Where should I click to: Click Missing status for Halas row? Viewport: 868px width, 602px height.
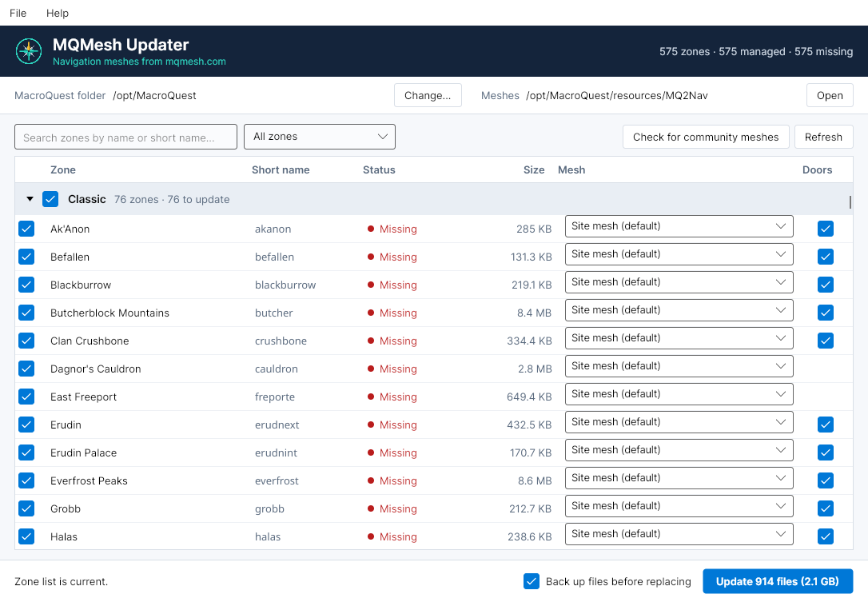(392, 536)
